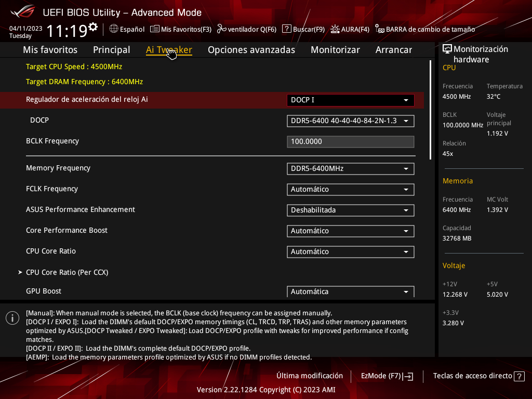Select the Ai Tweaker tab
The height and width of the screenshot is (399, 532).
[169, 50]
